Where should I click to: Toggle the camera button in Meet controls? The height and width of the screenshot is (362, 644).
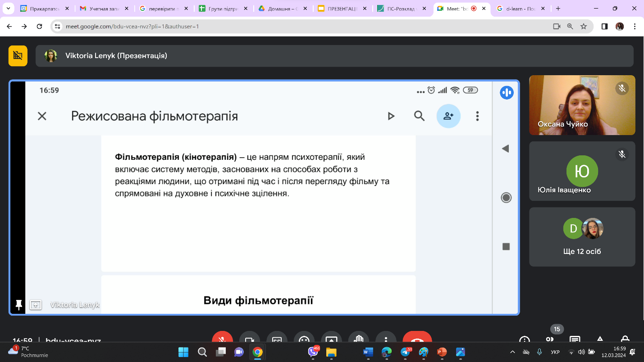(249, 339)
